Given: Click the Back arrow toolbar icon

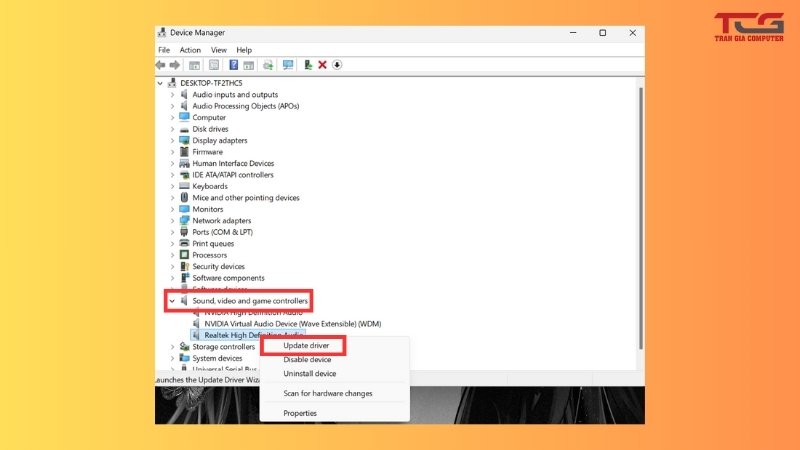Looking at the screenshot, I should 161,65.
